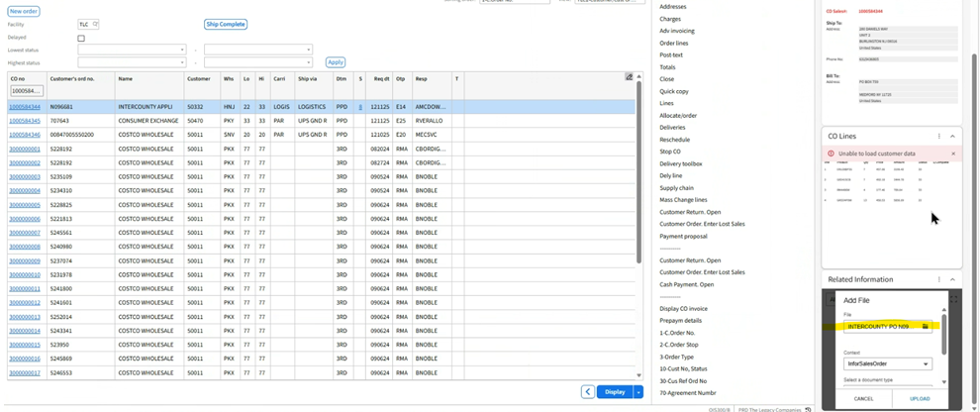Collapse the CO Lines panel
Screen dimensions: 980x412
coord(952,136)
